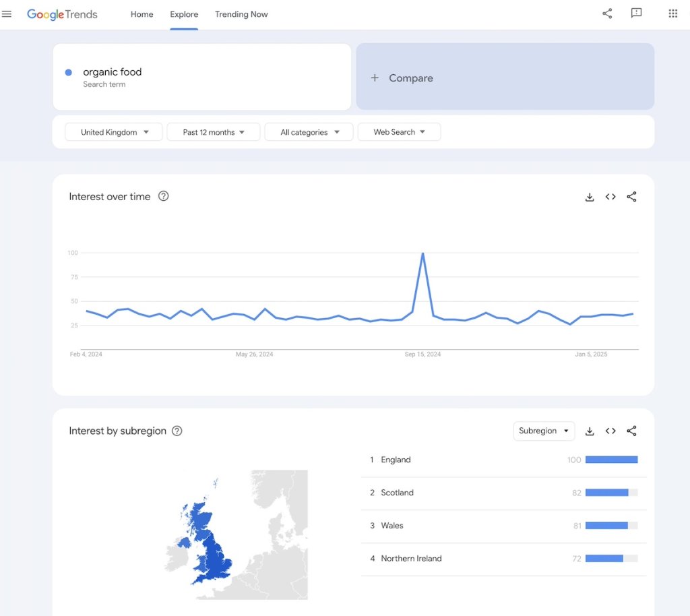Image resolution: width=690 pixels, height=616 pixels.
Task: Click the May 26, 2024 axis label
Action: click(x=254, y=355)
